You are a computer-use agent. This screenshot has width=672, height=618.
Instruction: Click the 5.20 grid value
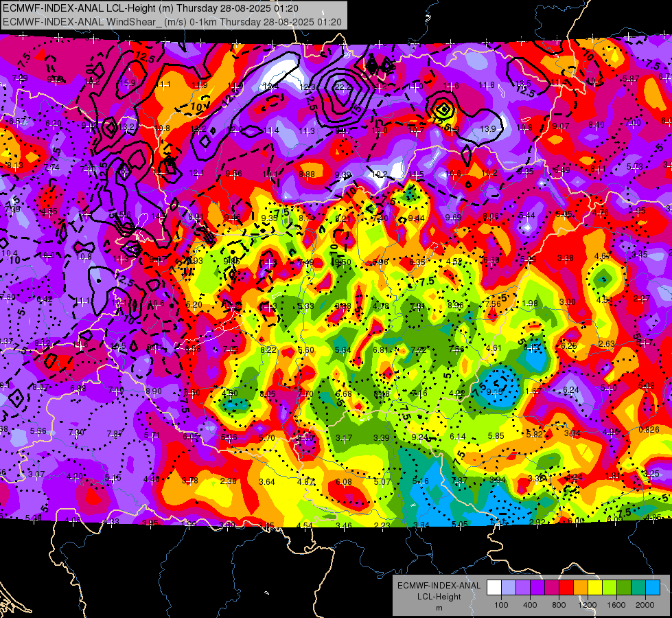point(194,304)
